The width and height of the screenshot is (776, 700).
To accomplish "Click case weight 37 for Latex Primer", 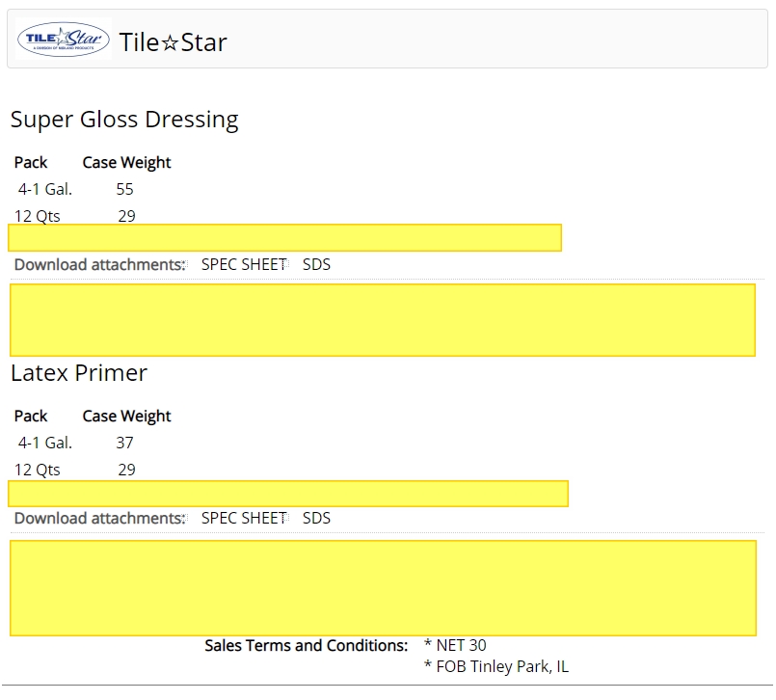I will tap(124, 443).
